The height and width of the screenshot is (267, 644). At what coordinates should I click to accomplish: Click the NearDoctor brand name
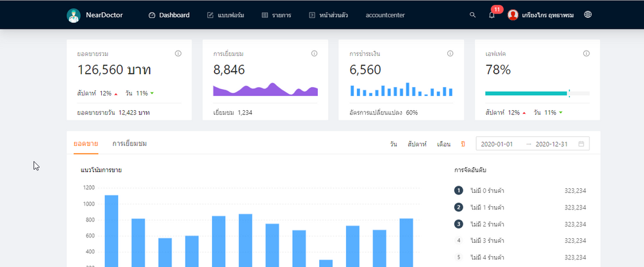[x=104, y=15]
